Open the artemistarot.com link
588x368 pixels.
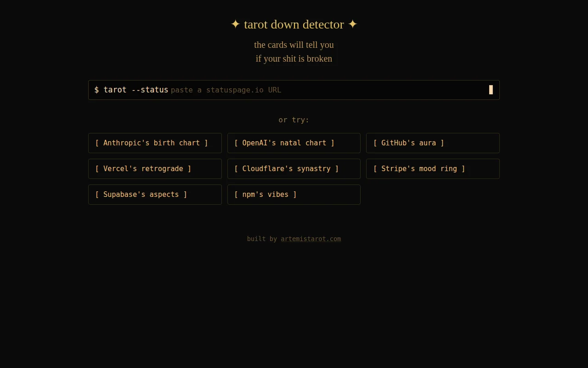311,239
